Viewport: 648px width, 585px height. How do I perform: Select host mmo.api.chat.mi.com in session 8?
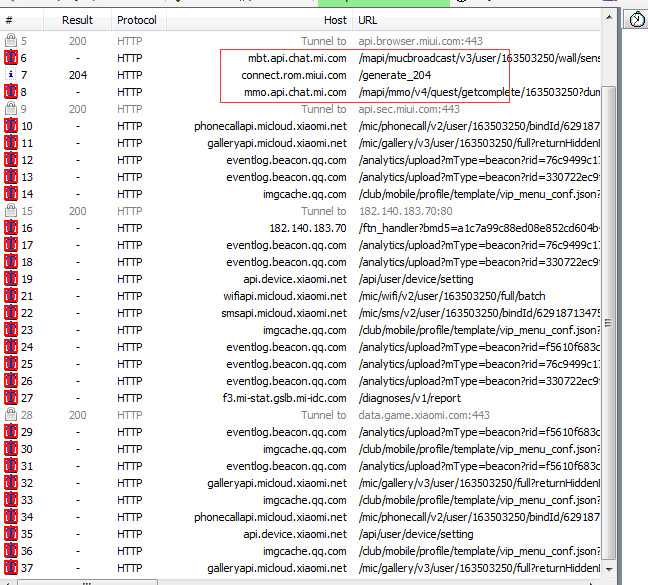click(295, 92)
